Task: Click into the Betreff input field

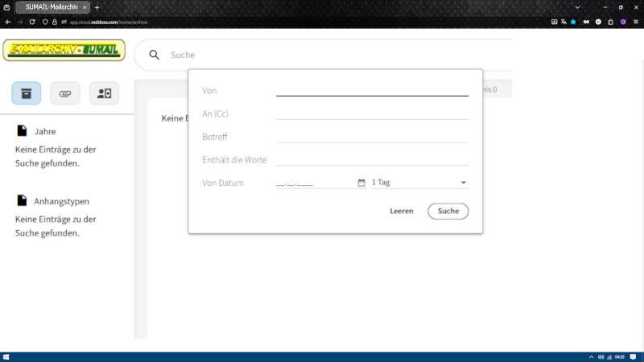Action: tap(372, 136)
